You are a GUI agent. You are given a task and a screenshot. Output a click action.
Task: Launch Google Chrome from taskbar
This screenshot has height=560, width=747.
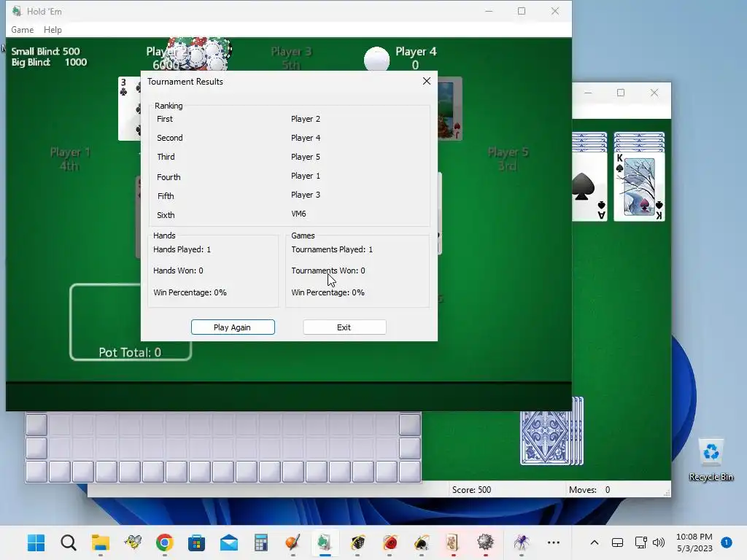[x=164, y=542]
